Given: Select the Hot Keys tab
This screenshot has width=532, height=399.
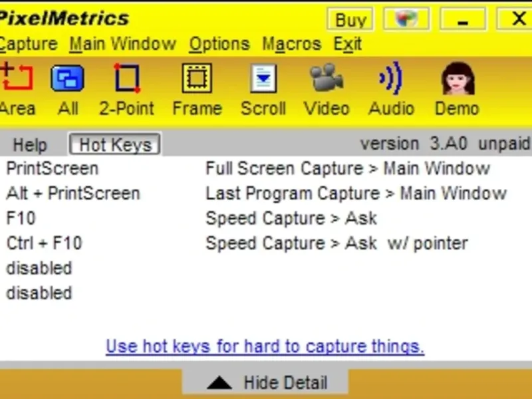Looking at the screenshot, I should point(115,145).
